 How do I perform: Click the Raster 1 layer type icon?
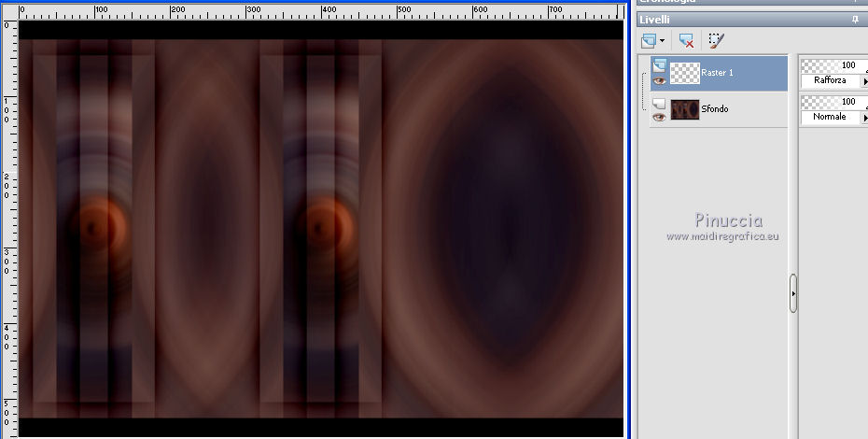click(x=659, y=66)
